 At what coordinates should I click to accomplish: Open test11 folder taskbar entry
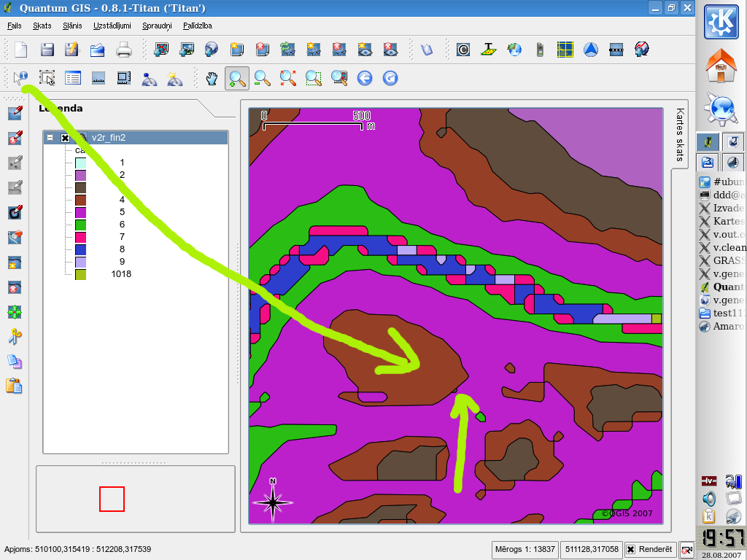721,314
